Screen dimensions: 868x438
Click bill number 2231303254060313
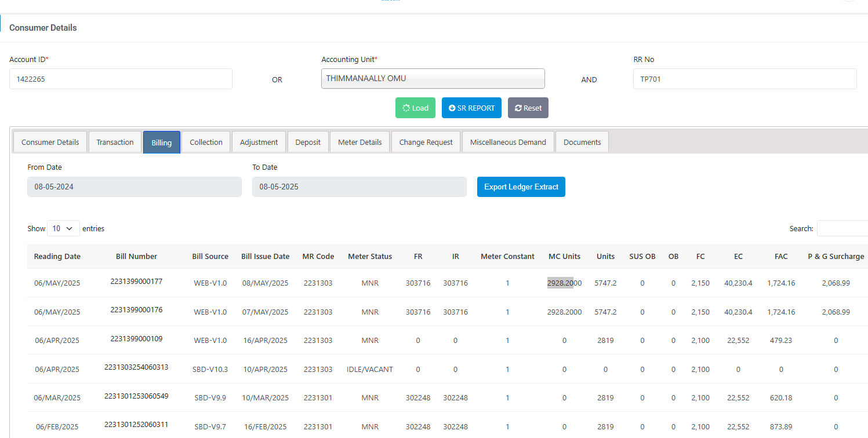(136, 367)
